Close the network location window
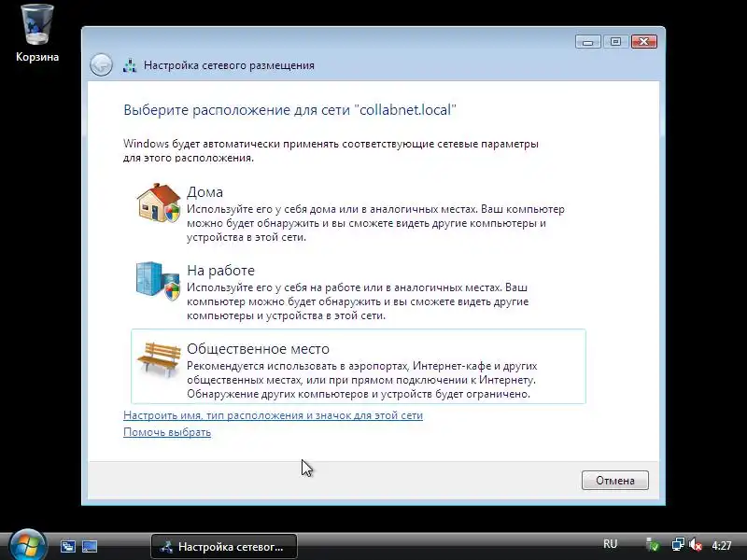Viewport: 747px width, 560px height. point(644,42)
